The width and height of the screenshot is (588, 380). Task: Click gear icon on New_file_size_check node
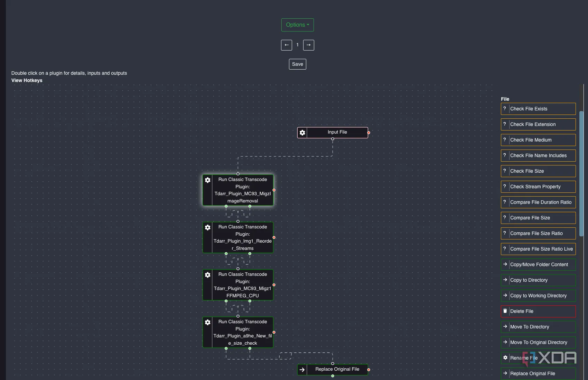pos(208,322)
